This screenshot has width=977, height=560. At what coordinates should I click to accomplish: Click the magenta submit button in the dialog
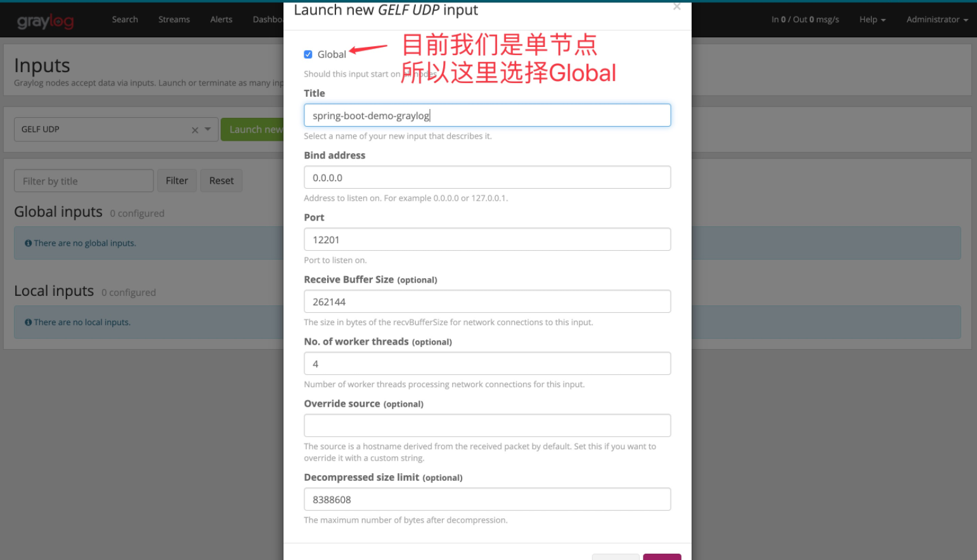tap(662, 557)
